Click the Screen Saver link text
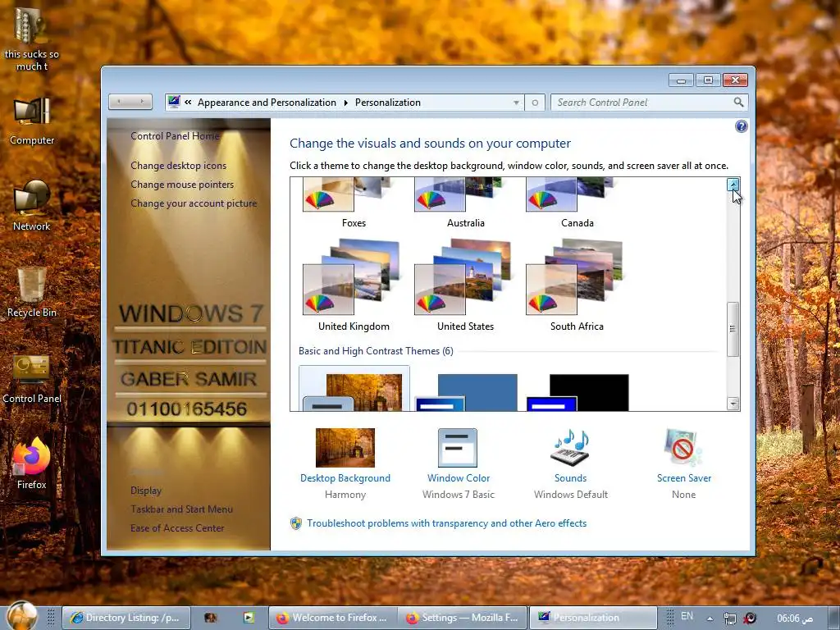This screenshot has width=840, height=630. 684,478
